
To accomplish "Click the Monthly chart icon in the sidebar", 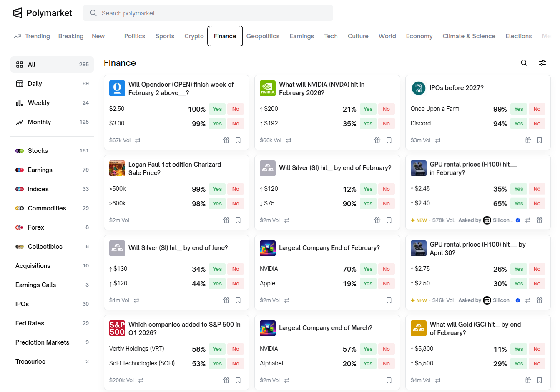I will tap(20, 122).
